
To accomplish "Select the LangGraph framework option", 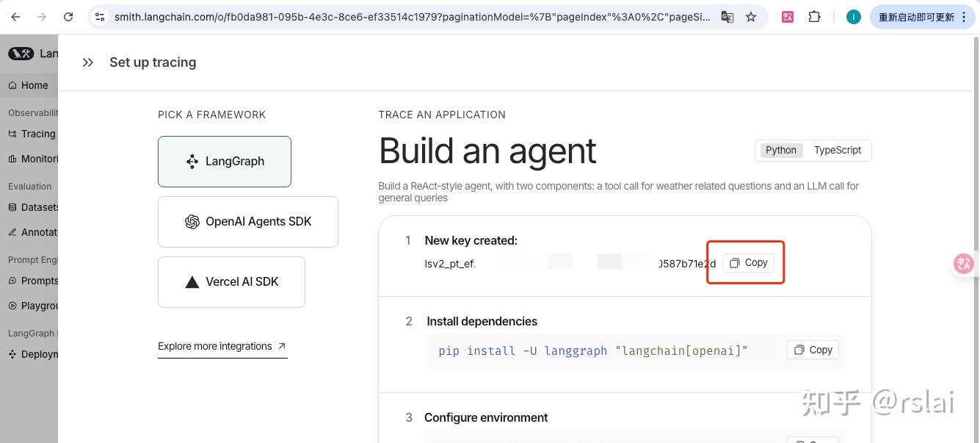I will (x=225, y=162).
